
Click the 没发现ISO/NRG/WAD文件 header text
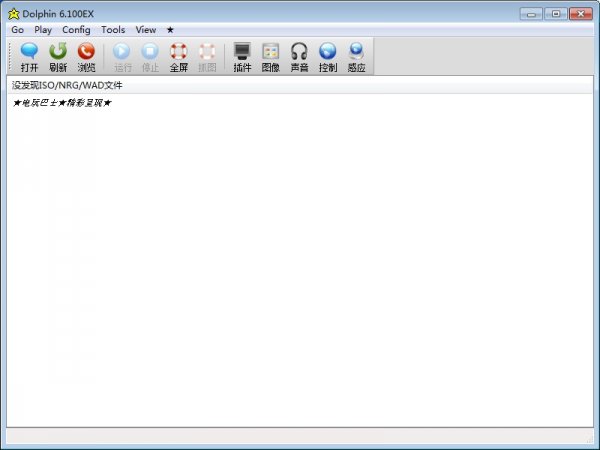tap(67, 85)
